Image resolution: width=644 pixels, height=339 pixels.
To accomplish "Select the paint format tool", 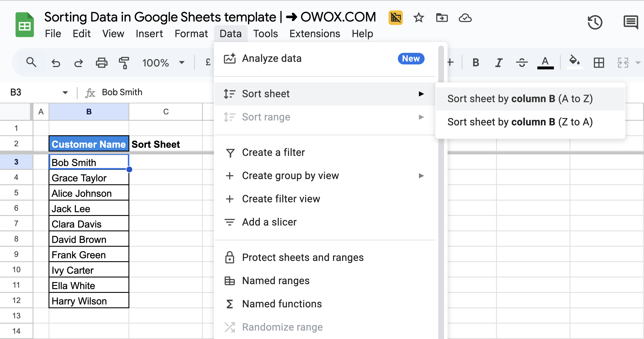I will click(x=124, y=63).
